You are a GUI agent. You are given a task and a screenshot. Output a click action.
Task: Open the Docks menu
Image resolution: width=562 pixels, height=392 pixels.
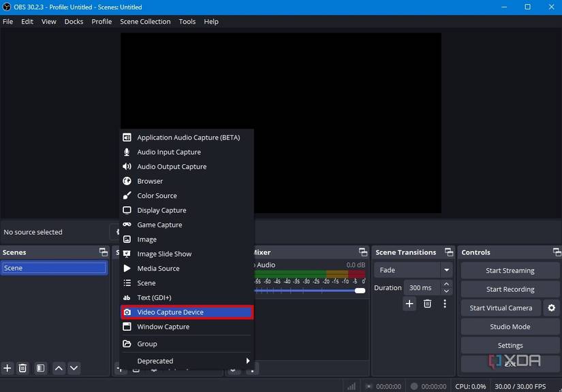74,22
